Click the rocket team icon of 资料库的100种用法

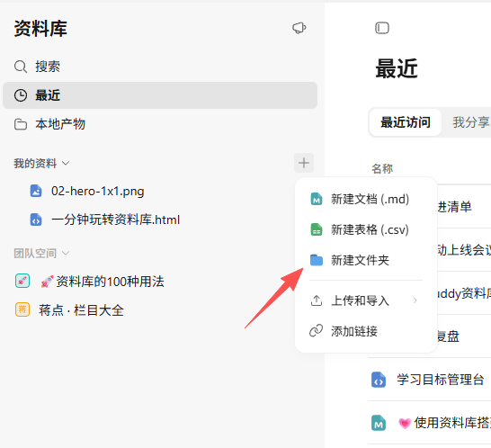point(22,281)
